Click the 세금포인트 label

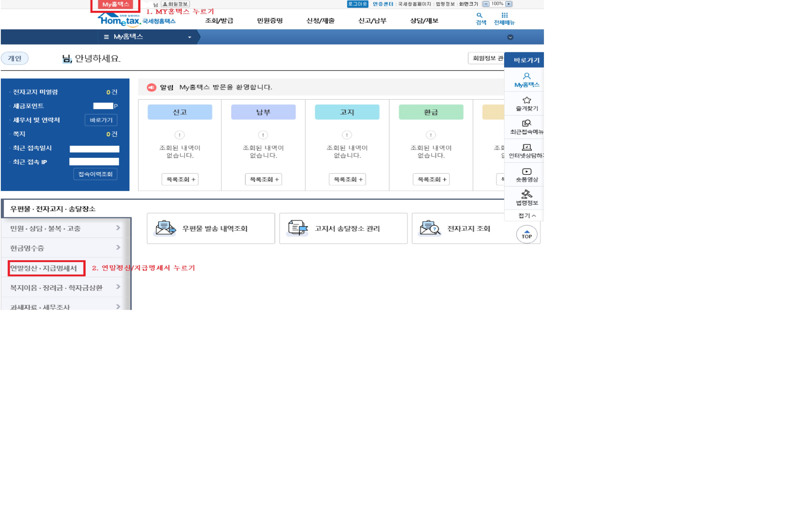pyautogui.click(x=28, y=106)
